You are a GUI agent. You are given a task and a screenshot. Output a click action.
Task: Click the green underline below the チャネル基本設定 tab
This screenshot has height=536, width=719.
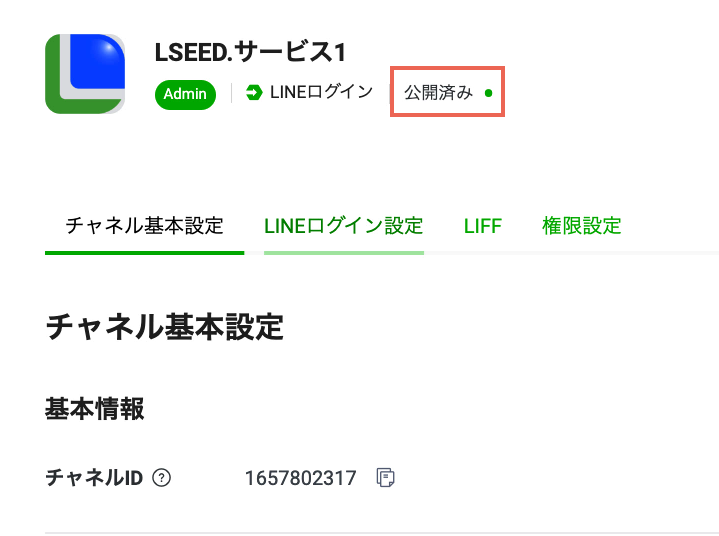(x=144, y=252)
